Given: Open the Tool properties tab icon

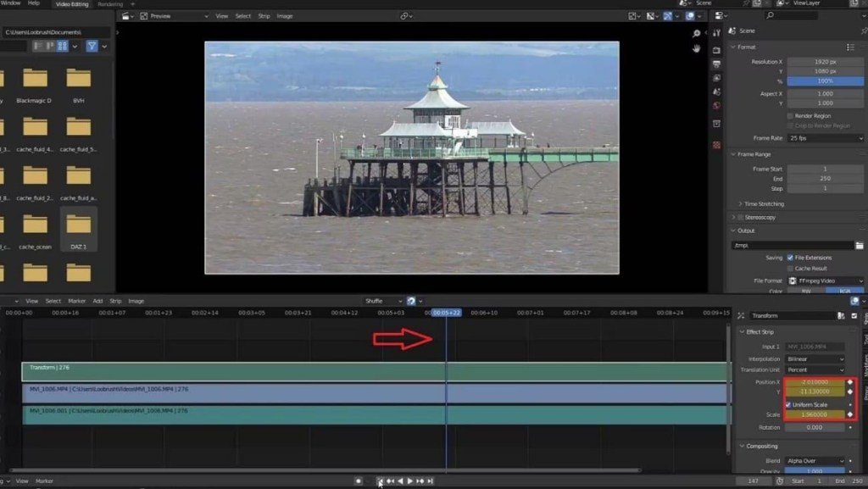Looking at the screenshot, I should (x=716, y=33).
